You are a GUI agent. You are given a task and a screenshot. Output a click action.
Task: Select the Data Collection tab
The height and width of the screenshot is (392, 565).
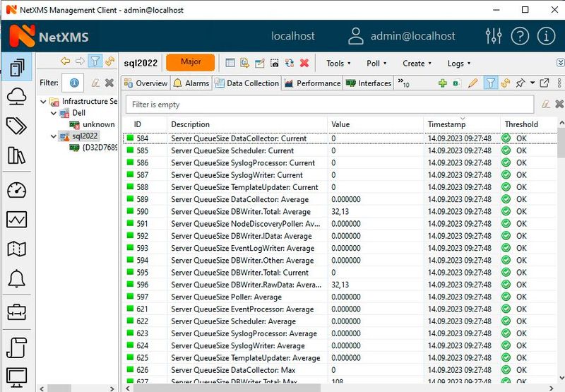click(x=246, y=83)
